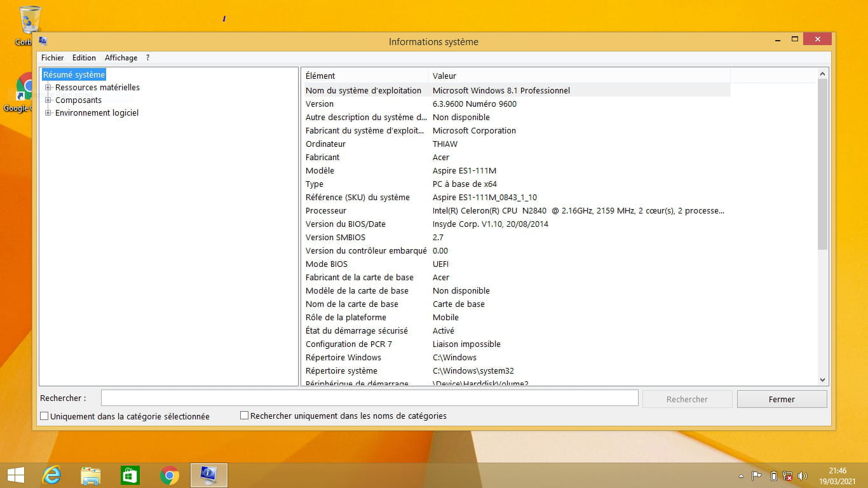Open the ? help menu

click(147, 58)
